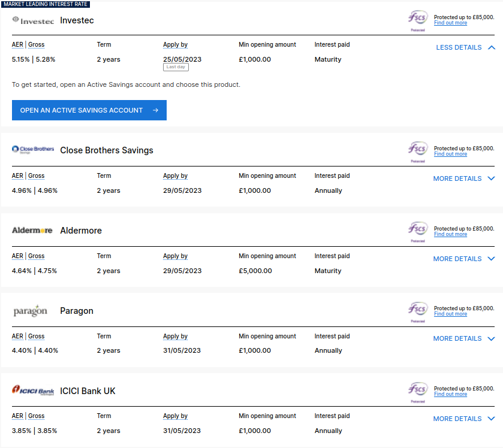Select the Close Brothers Savings heading
503x448 pixels.
[x=107, y=150]
